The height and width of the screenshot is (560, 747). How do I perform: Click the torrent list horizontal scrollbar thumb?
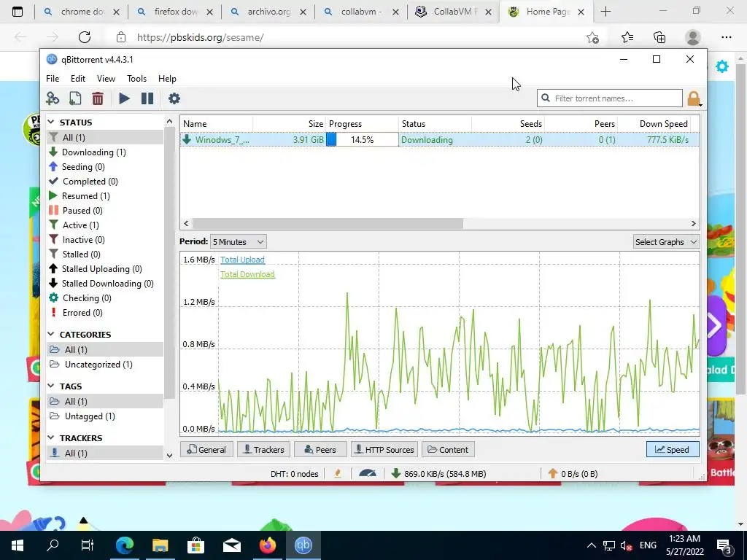tap(328, 223)
